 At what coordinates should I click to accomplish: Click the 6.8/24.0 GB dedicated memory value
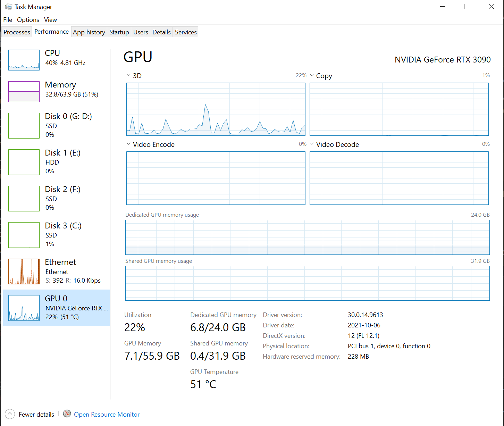coord(218,327)
